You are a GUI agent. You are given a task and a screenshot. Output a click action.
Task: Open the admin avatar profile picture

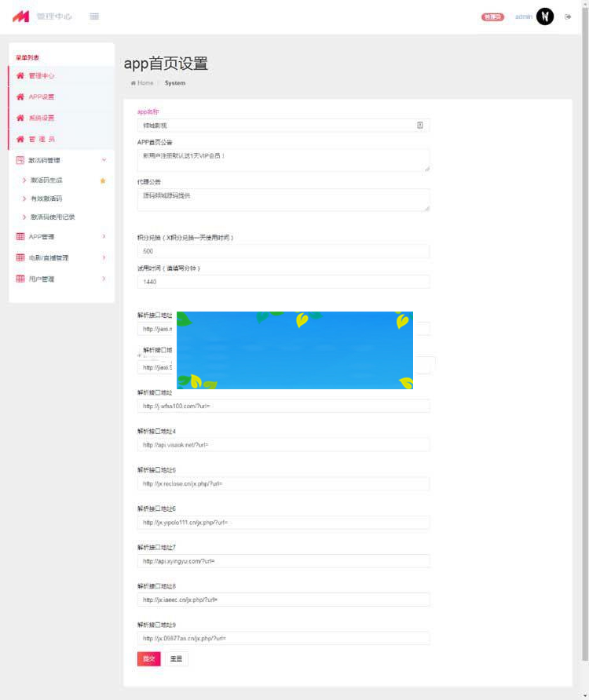click(x=545, y=16)
